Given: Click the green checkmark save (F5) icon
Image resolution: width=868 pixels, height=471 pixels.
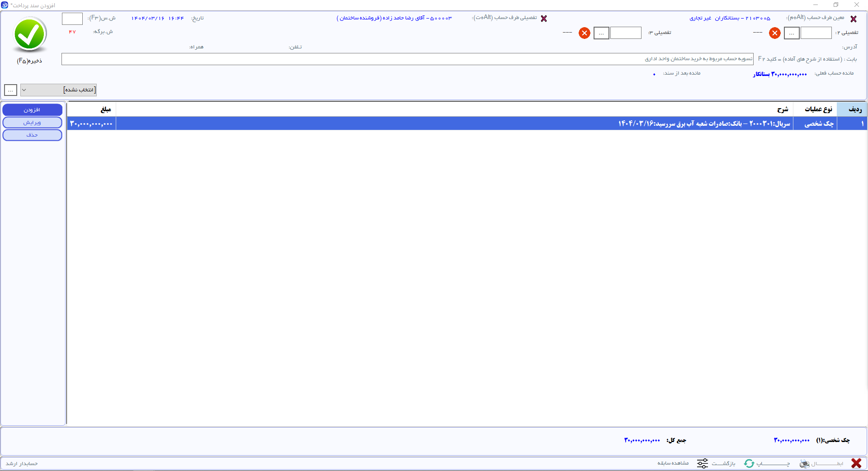Looking at the screenshot, I should point(30,34).
